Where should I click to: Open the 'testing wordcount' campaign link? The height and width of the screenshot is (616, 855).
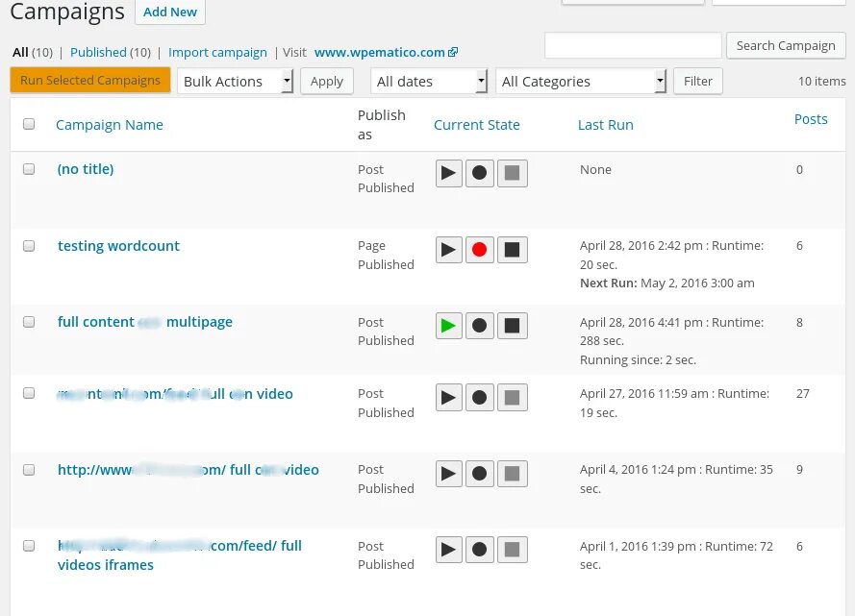pos(118,245)
